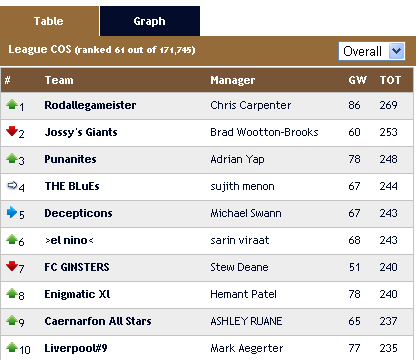The image size is (419, 360).
Task: Open the Rodallegameister team link
Action: (90, 105)
